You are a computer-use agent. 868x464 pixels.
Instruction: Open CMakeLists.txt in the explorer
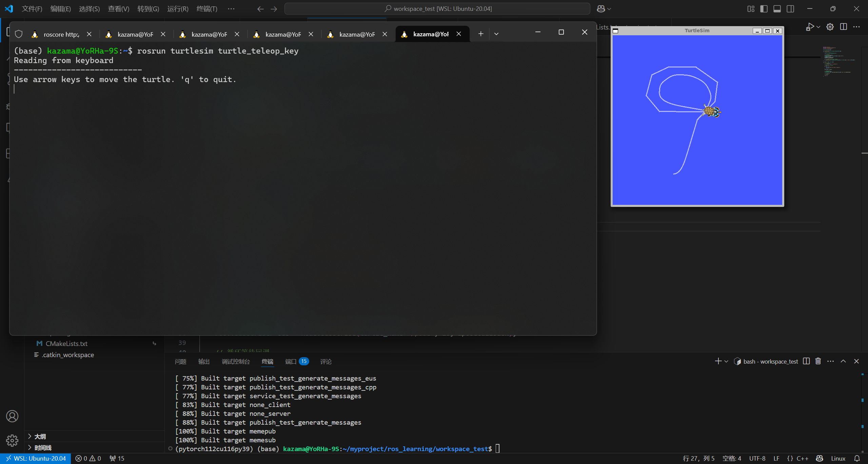pos(66,344)
